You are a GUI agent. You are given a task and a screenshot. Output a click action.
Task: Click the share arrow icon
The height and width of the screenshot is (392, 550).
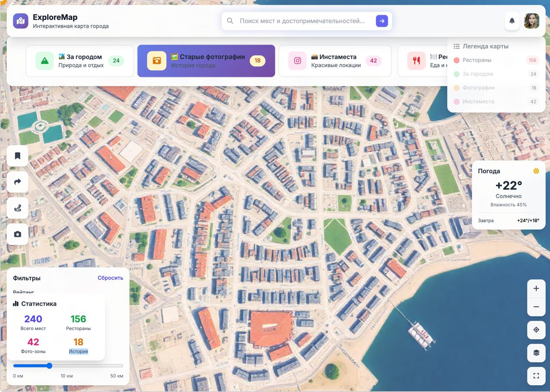[x=18, y=182]
